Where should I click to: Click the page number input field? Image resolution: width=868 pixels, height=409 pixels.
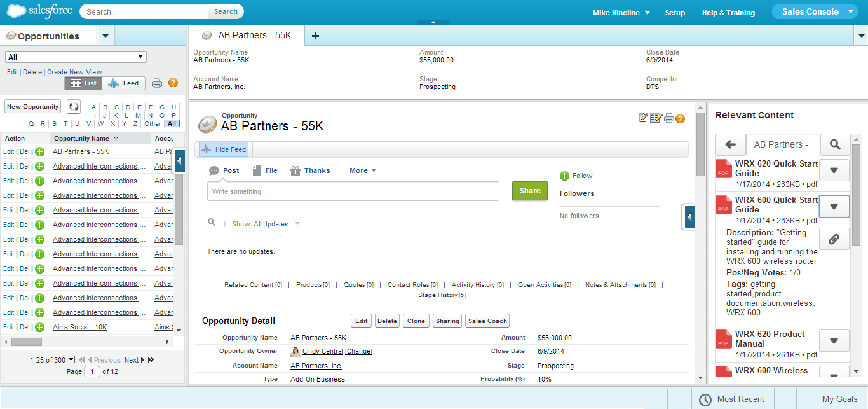[x=92, y=371]
